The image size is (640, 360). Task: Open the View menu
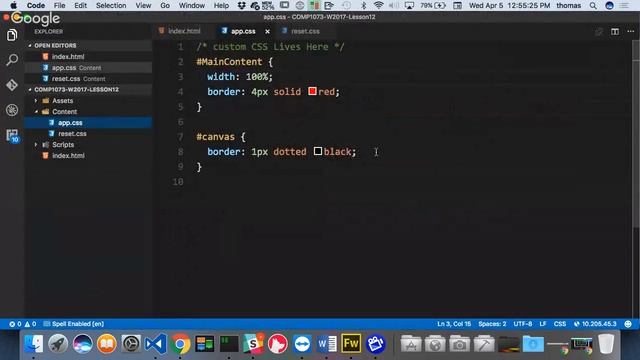click(x=143, y=5)
